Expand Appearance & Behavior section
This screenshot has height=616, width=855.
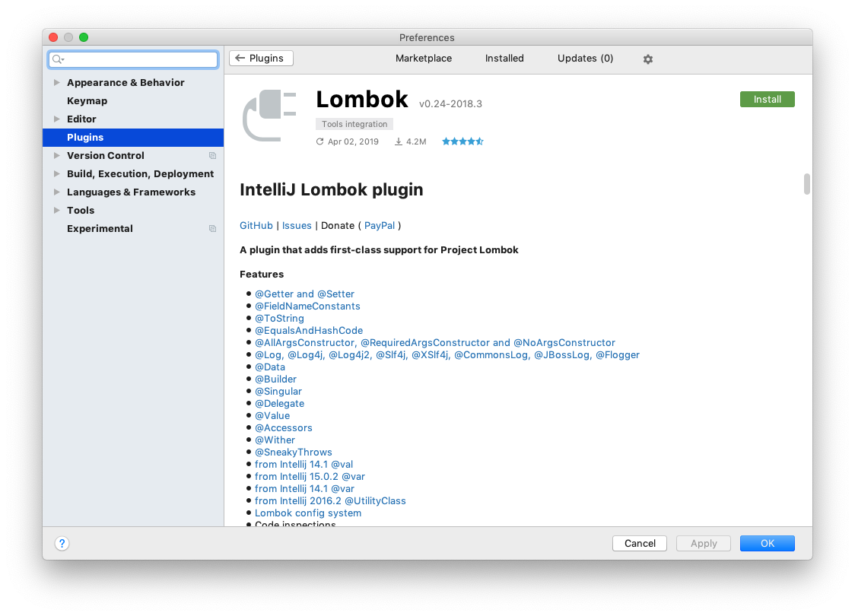click(57, 83)
